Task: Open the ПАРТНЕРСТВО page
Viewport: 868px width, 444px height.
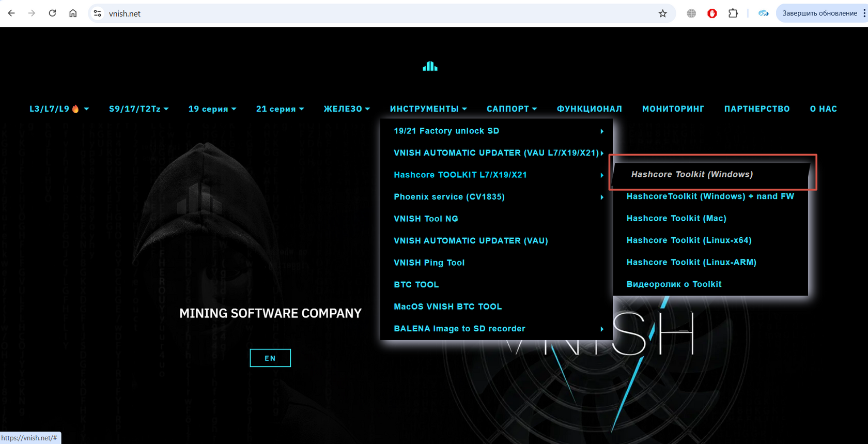Action: 757,109
